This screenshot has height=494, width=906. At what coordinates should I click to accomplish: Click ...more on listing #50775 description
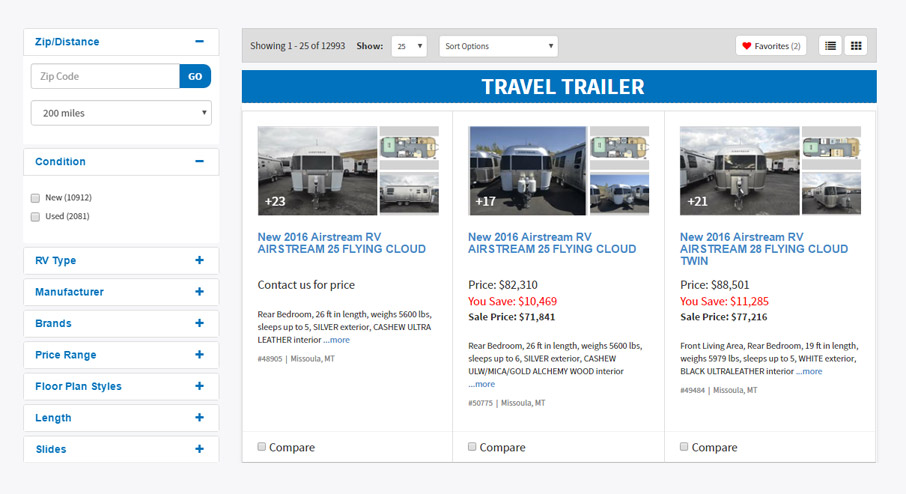coord(481,384)
